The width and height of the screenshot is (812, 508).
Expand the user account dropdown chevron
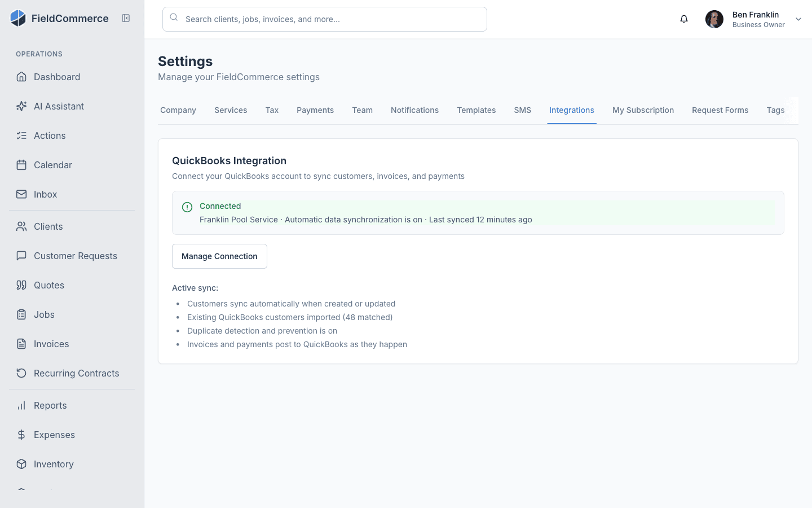coord(798,19)
